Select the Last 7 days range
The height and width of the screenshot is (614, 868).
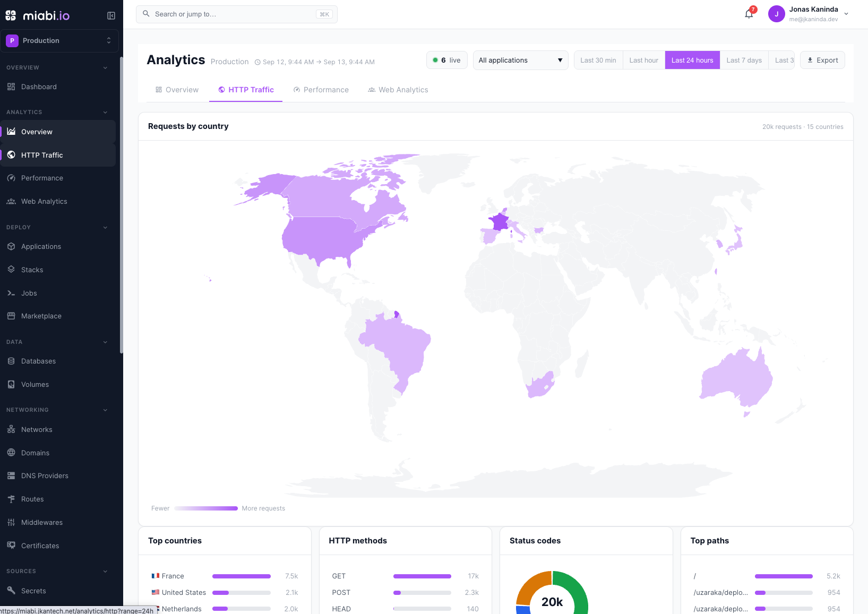point(744,60)
